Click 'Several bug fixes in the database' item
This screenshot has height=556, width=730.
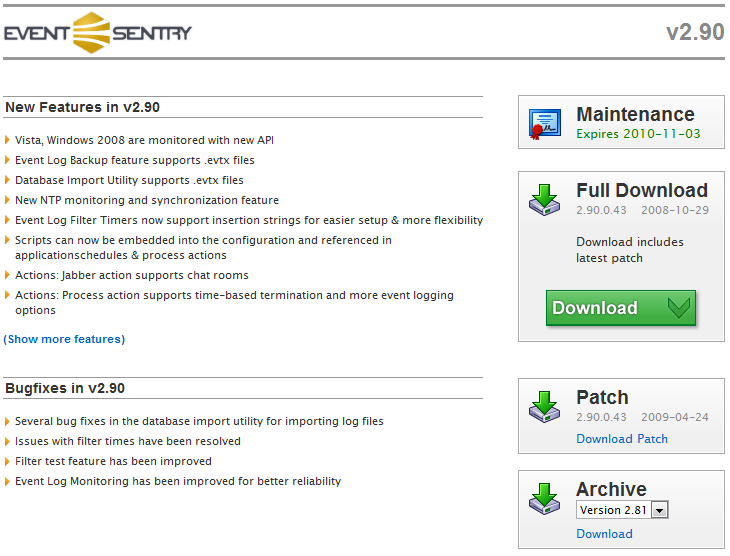tap(199, 421)
